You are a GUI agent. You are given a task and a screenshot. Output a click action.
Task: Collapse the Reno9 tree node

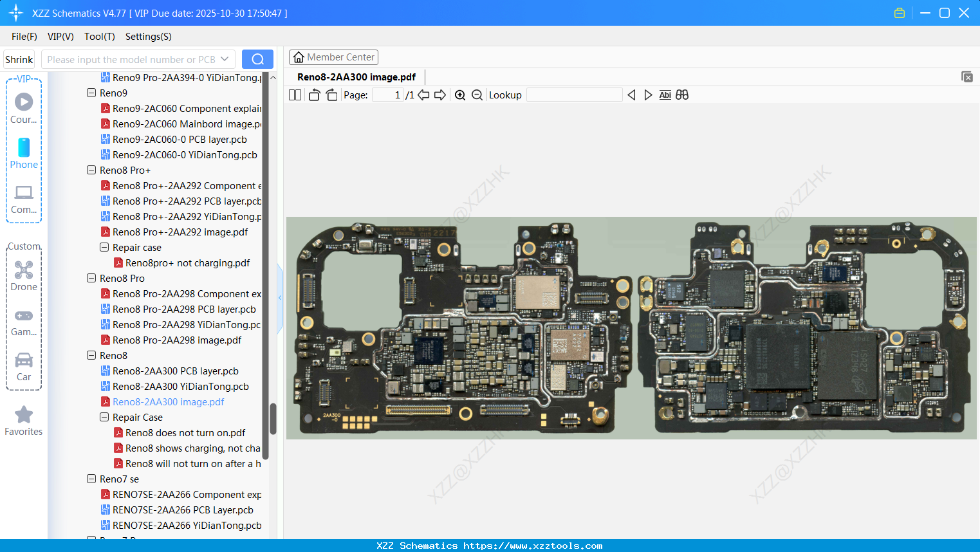91,93
